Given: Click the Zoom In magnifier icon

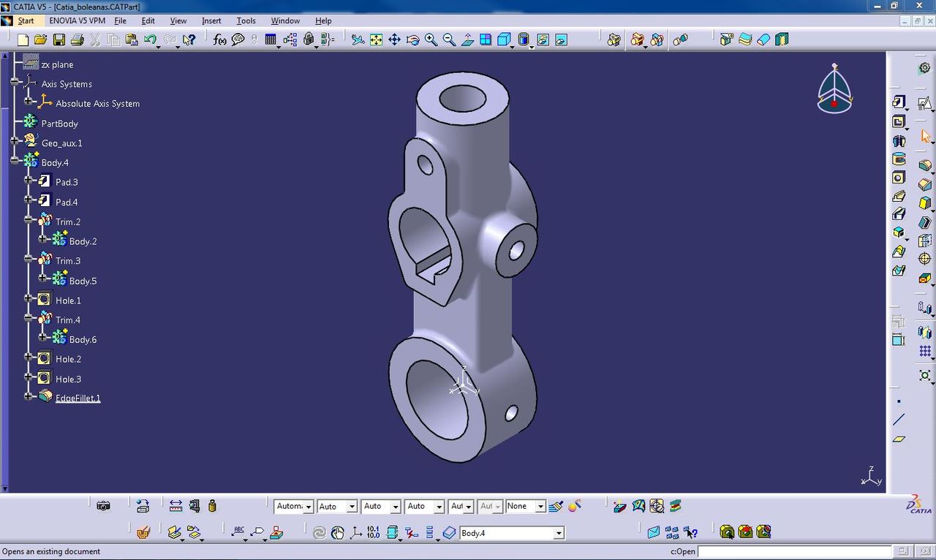Looking at the screenshot, I should [431, 39].
